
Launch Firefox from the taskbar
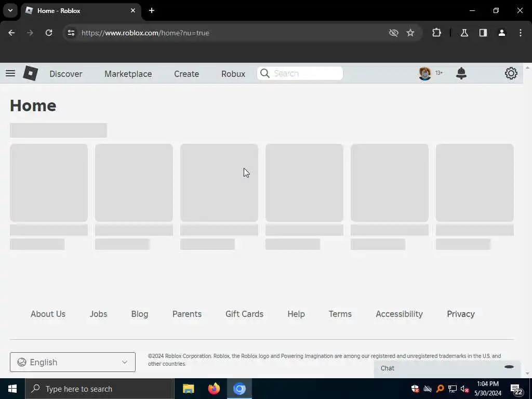click(214, 389)
